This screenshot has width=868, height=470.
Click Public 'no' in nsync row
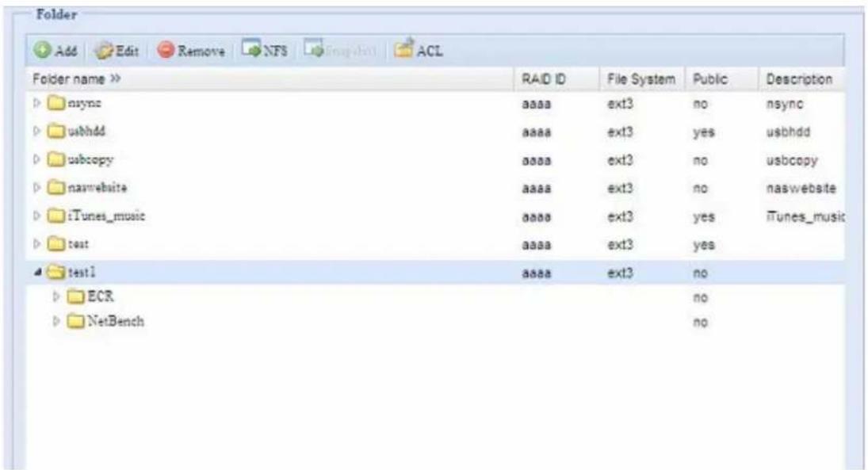[700, 104]
